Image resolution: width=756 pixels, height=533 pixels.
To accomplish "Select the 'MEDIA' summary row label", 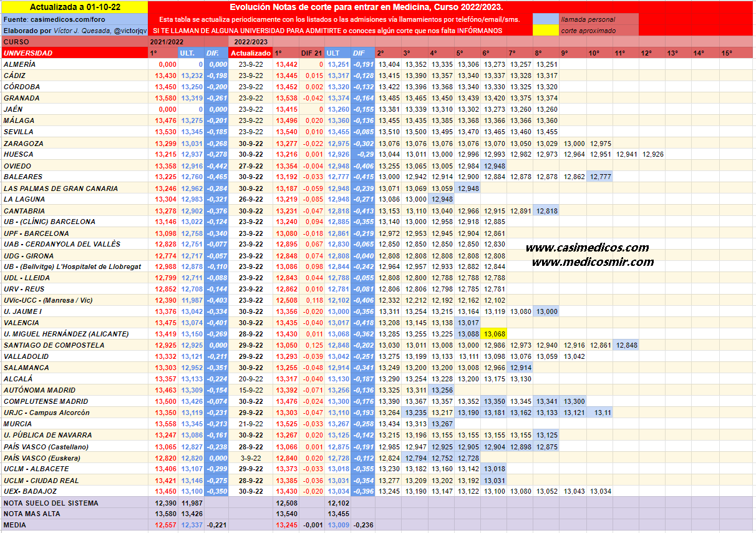I will 74,525.
